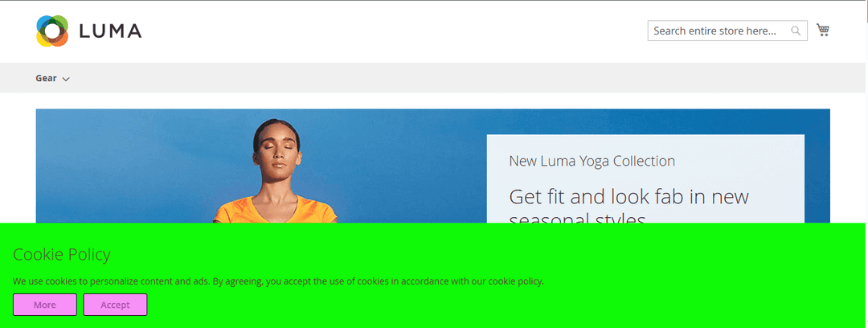Click the More button in cookie banner
The width and height of the screenshot is (868, 328).
pos(45,305)
